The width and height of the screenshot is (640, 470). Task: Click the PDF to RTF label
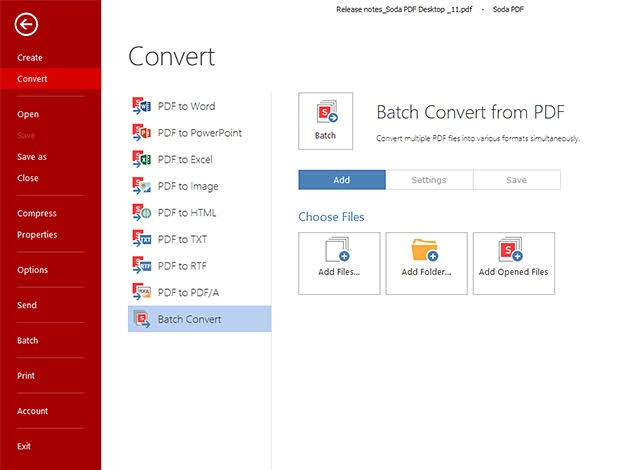click(182, 266)
